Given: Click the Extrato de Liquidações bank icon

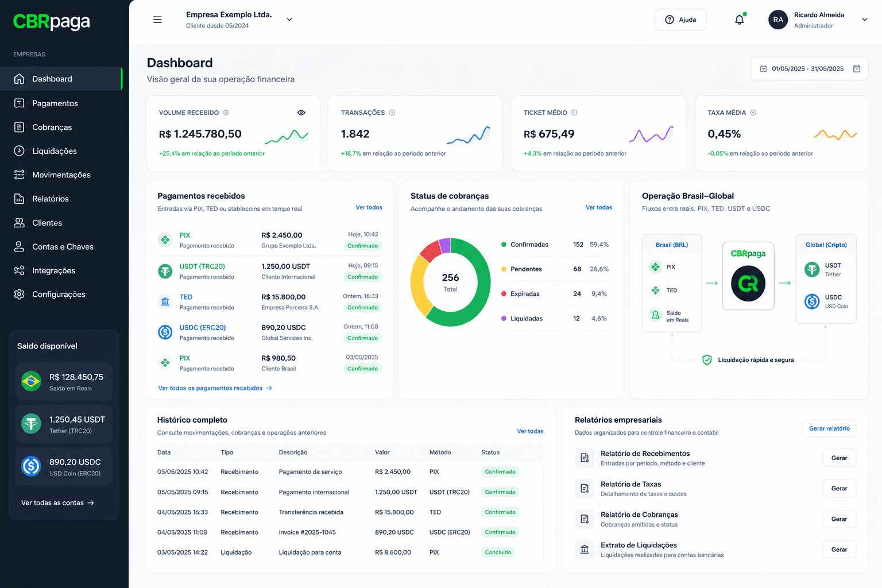Looking at the screenshot, I should coord(585,550).
